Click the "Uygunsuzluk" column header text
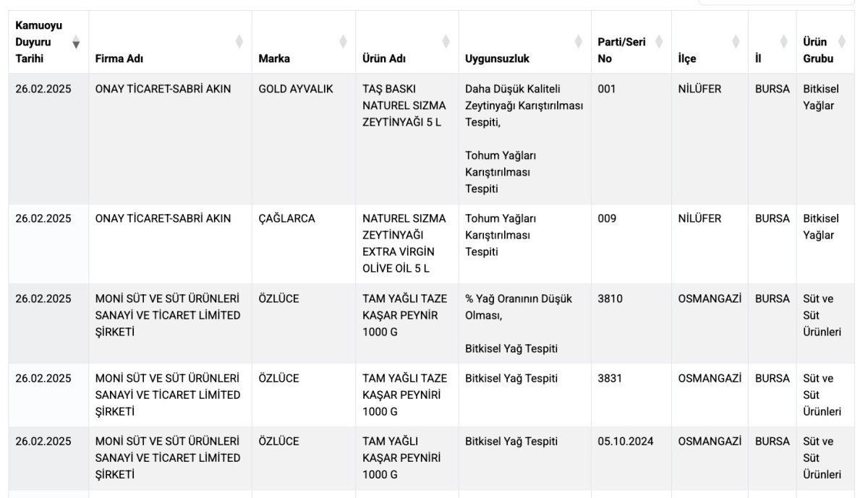The height and width of the screenshot is (498, 868). 498,59
